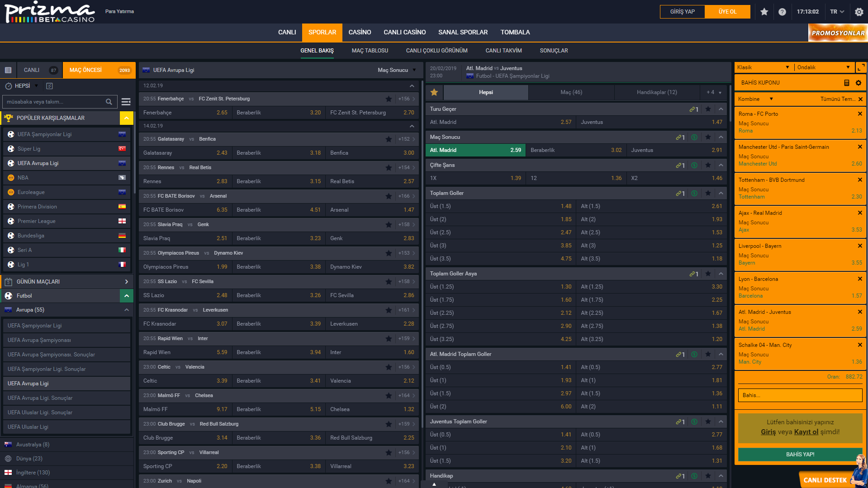Toggle the multi-select checklist icon beside HEPSİ
This screenshot has height=488, width=868.
[x=50, y=86]
